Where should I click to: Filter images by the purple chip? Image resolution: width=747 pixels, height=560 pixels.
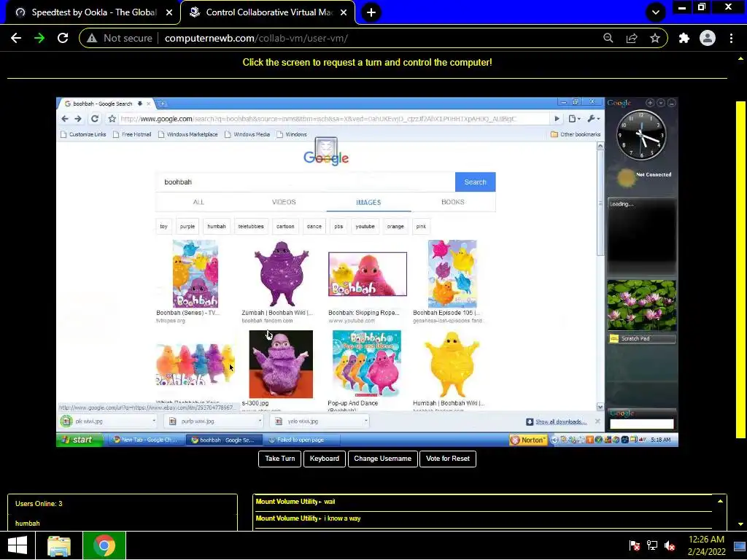point(187,226)
